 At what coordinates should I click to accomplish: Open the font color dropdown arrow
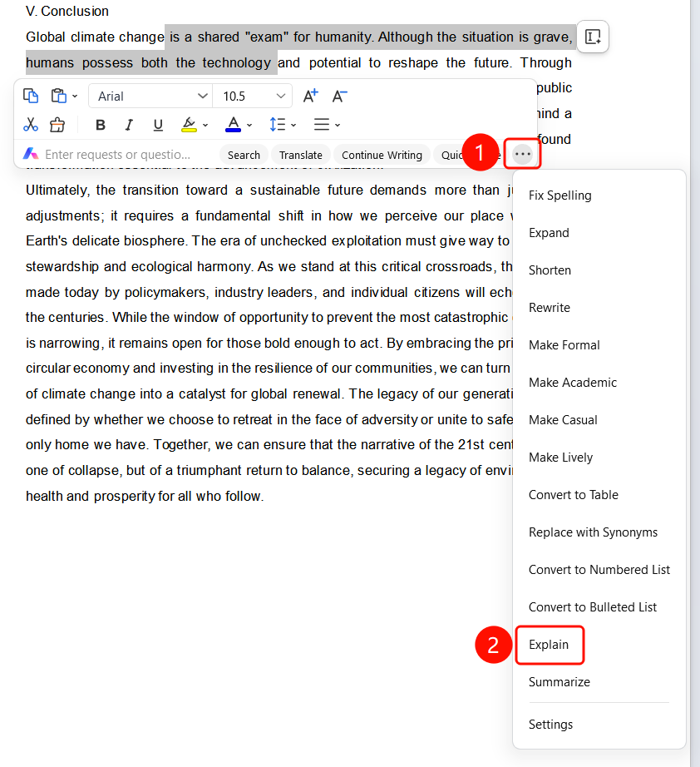coord(249,126)
